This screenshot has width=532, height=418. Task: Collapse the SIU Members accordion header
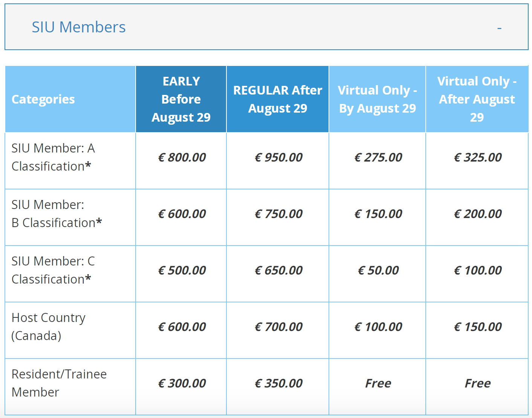(266, 27)
